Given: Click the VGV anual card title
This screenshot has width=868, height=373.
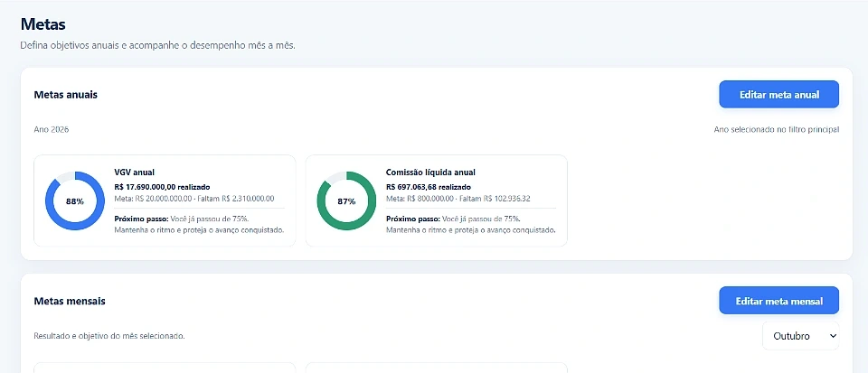Looking at the screenshot, I should coord(135,173).
